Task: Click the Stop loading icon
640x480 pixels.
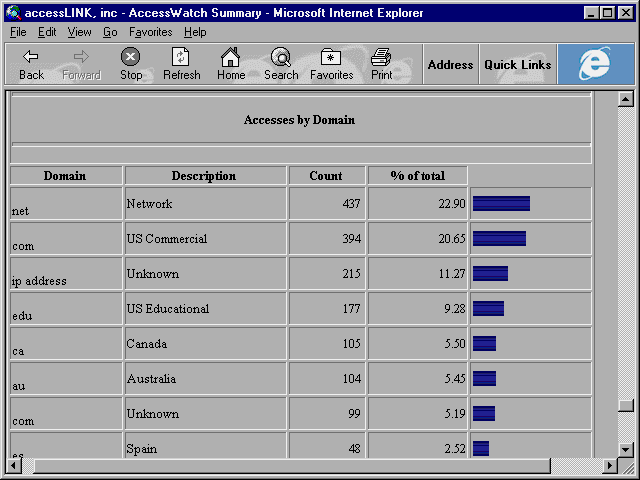Action: (131, 57)
